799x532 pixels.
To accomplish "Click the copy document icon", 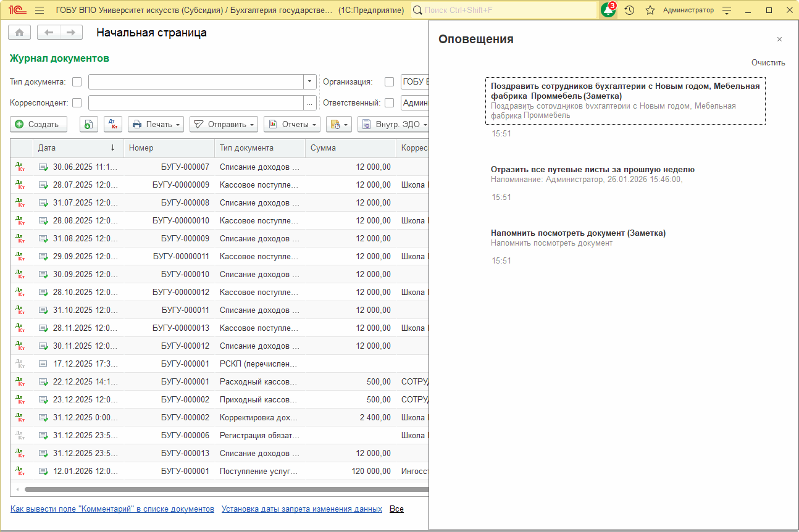I will tap(89, 124).
